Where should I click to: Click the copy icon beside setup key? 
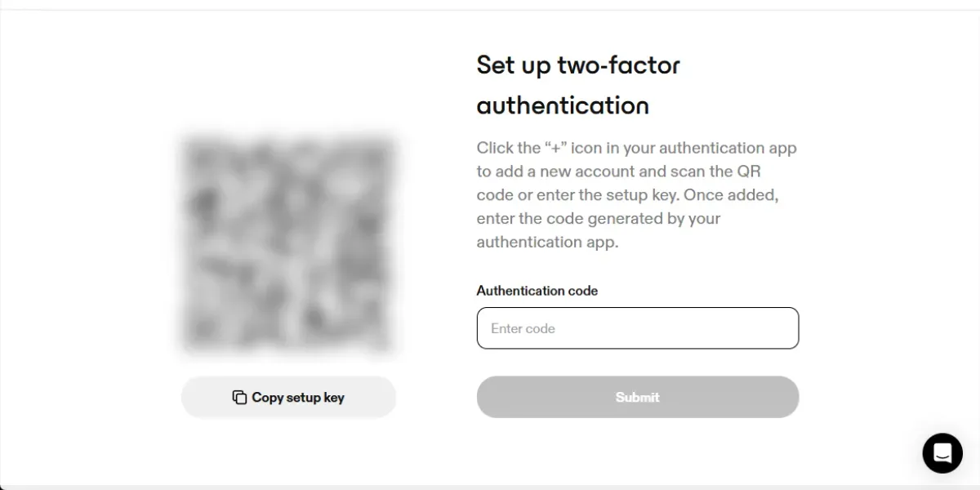[x=239, y=398]
